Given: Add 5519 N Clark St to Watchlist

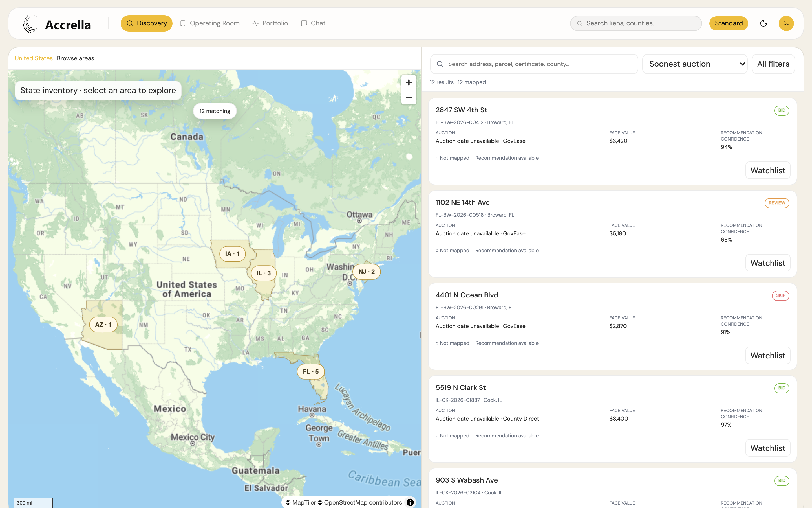Looking at the screenshot, I should point(768,448).
